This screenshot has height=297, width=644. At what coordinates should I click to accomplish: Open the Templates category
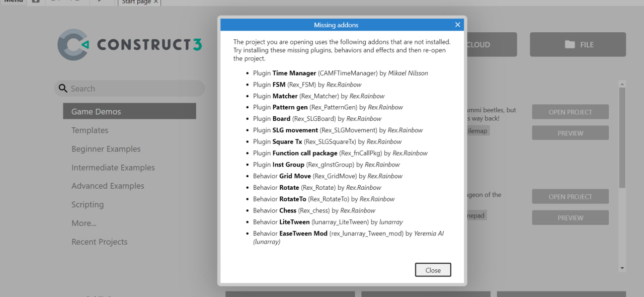90,130
